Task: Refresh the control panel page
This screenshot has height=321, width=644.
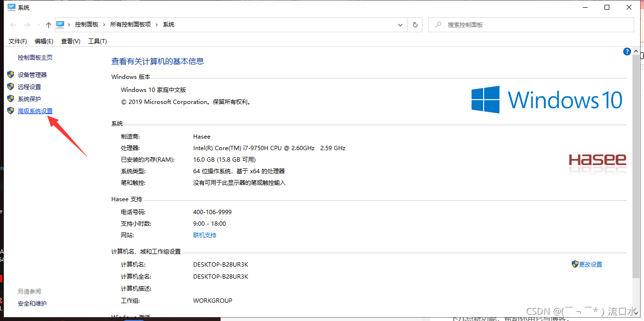Action: coord(415,25)
